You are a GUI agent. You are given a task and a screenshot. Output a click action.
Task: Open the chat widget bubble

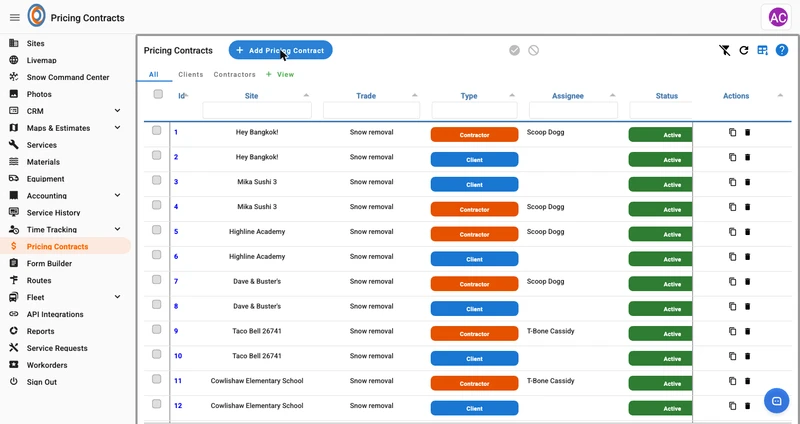[777, 401]
